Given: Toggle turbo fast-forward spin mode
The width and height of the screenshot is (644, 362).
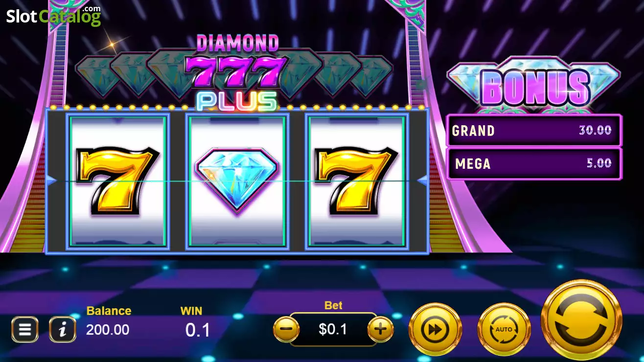Looking at the screenshot, I should pyautogui.click(x=435, y=330).
